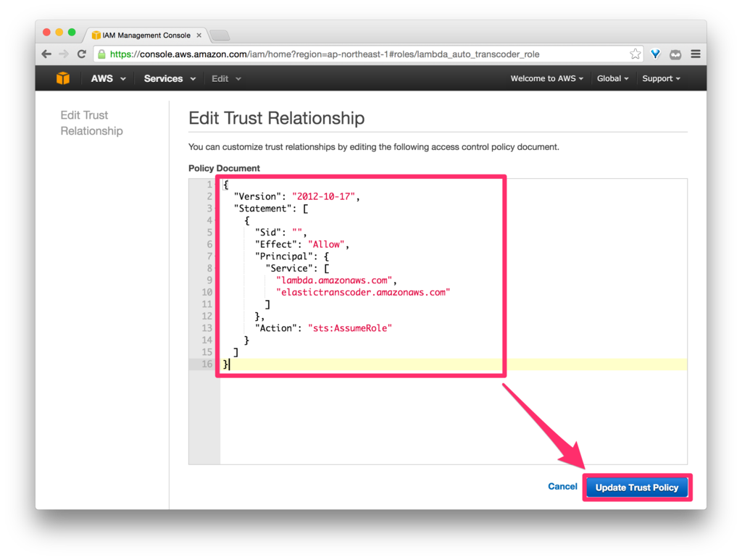742x560 pixels.
Task: Click the "2012-10-17" version value
Action: 324,196
